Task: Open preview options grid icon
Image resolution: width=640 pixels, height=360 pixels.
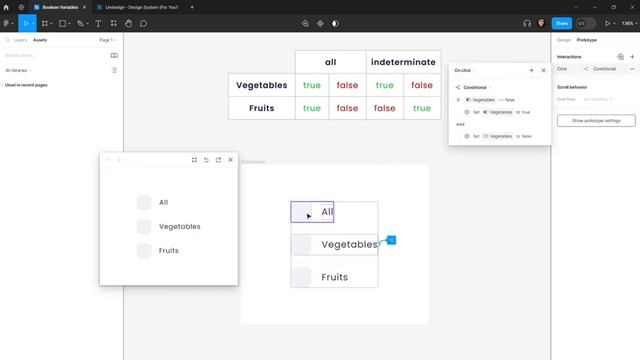Action: [x=194, y=160]
